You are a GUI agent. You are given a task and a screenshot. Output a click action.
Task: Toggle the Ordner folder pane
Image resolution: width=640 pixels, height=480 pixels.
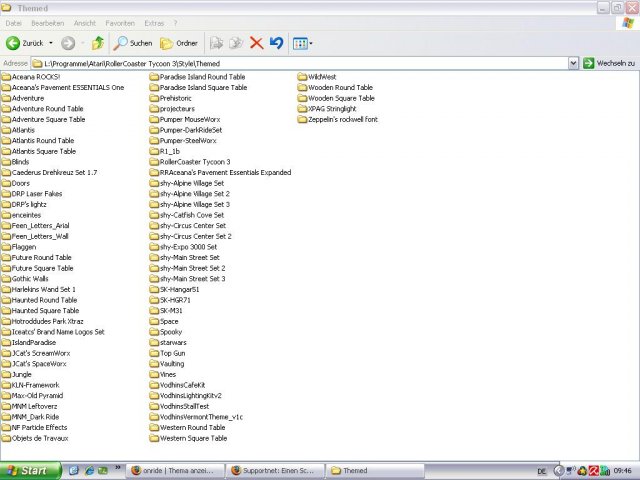click(178, 43)
